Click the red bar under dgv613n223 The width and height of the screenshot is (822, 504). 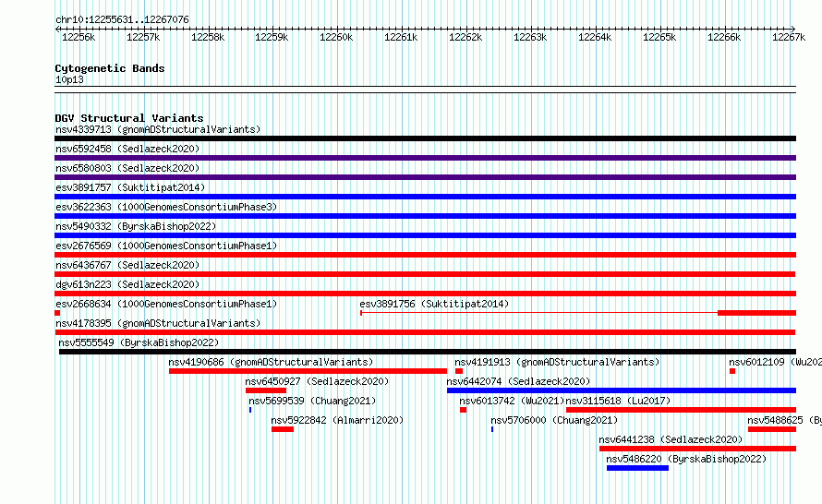[425, 294]
